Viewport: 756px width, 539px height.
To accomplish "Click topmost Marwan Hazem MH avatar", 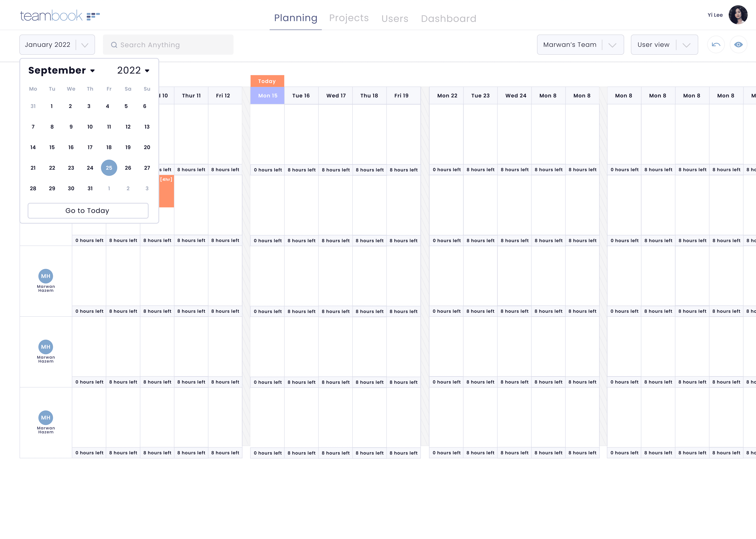I will 46,276.
